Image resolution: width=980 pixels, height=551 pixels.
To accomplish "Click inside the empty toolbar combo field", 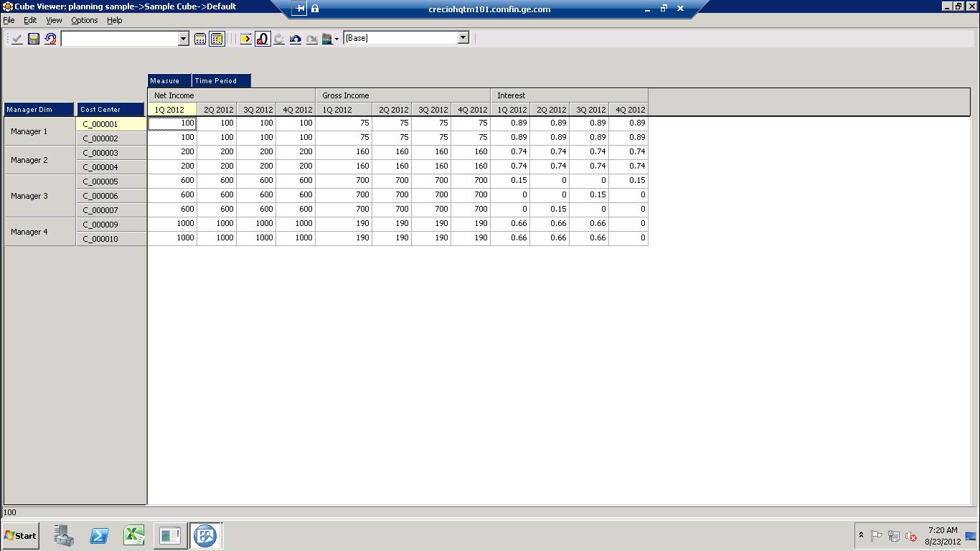I will pyautogui.click(x=119, y=39).
